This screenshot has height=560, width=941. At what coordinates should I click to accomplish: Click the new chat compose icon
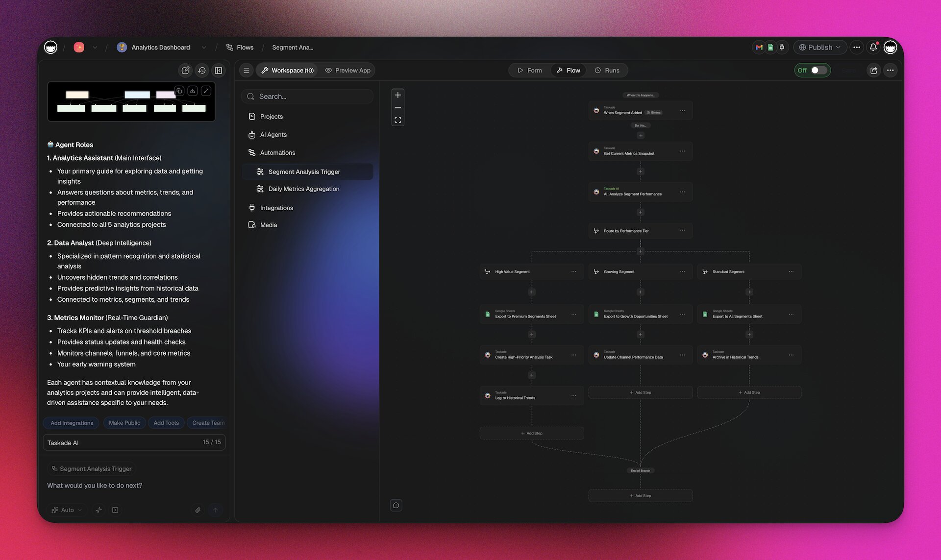coord(185,71)
